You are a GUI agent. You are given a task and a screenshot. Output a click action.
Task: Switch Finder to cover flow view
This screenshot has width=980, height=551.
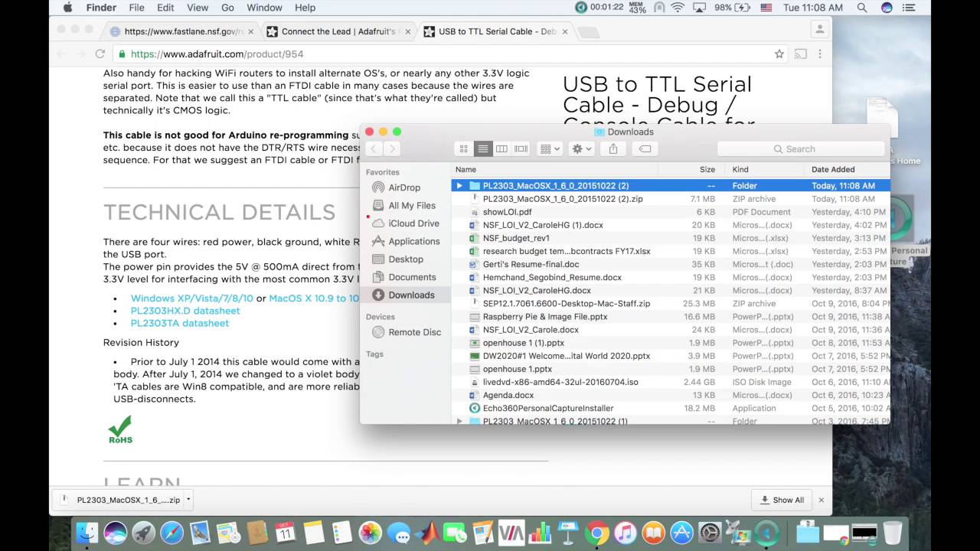tap(521, 149)
